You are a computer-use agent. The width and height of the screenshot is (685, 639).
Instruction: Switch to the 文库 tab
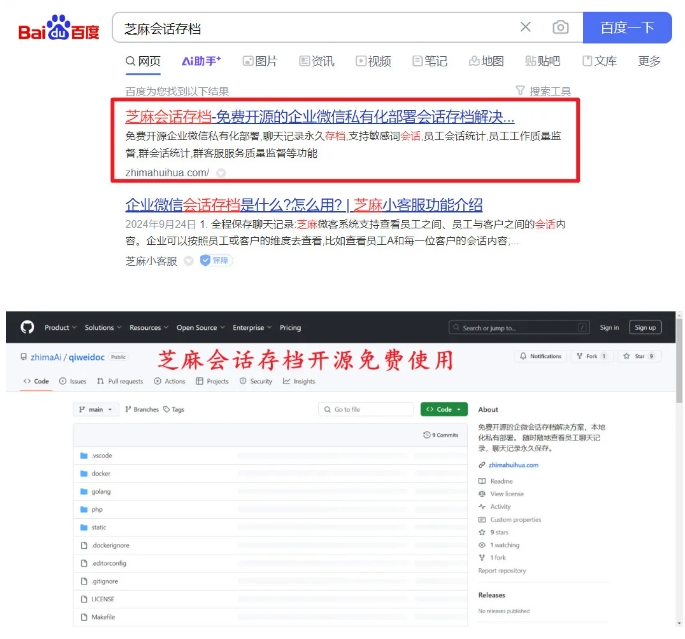click(x=599, y=61)
